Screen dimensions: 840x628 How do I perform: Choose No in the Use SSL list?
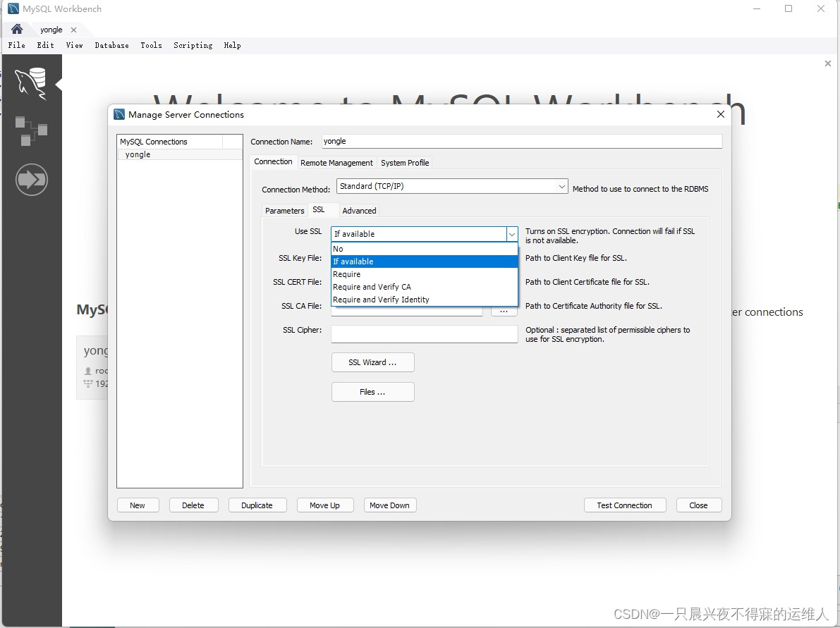point(425,249)
